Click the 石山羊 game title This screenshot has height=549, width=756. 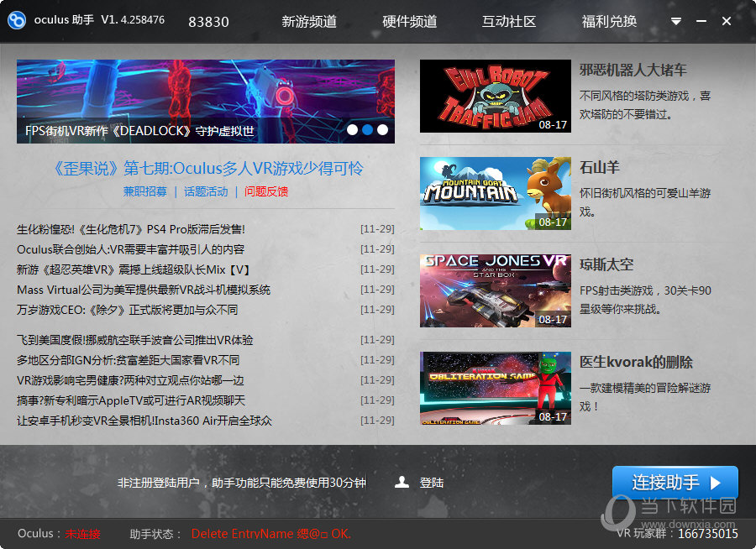click(x=599, y=168)
